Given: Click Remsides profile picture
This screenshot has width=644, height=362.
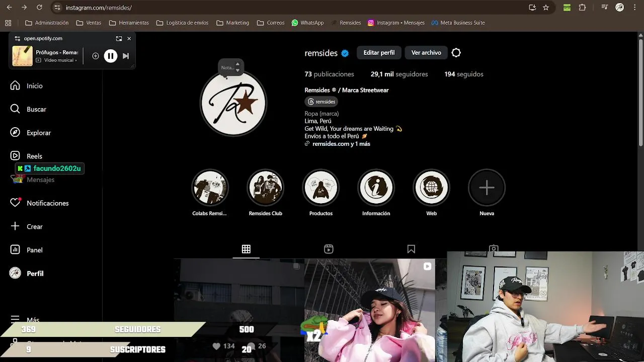Looking at the screenshot, I should (233, 103).
